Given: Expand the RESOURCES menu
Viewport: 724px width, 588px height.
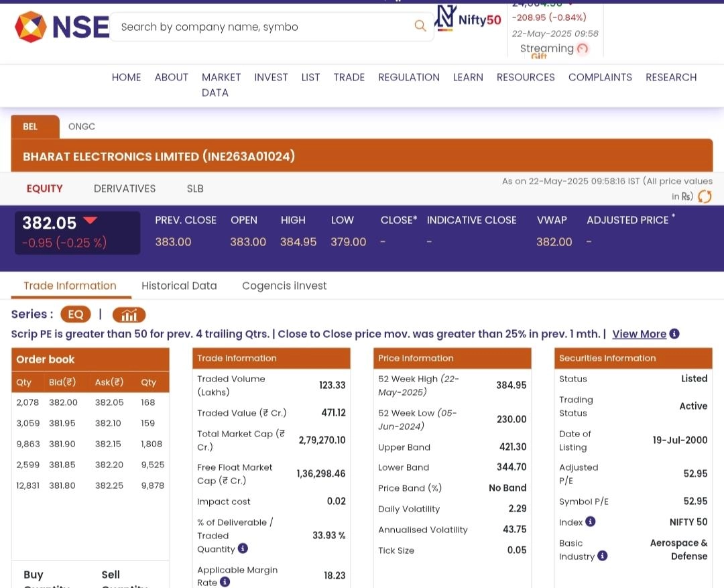Looking at the screenshot, I should click(x=526, y=77).
